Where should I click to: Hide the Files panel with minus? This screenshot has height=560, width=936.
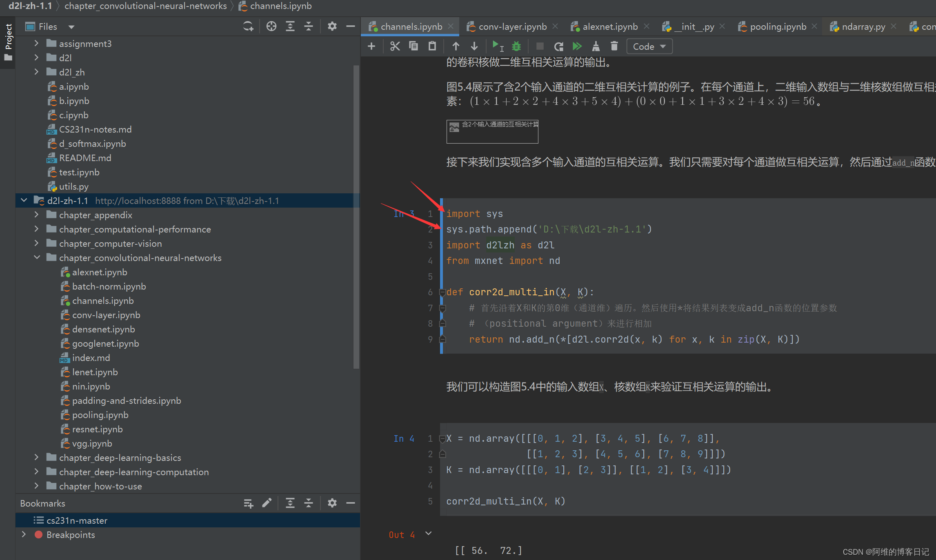(x=351, y=27)
